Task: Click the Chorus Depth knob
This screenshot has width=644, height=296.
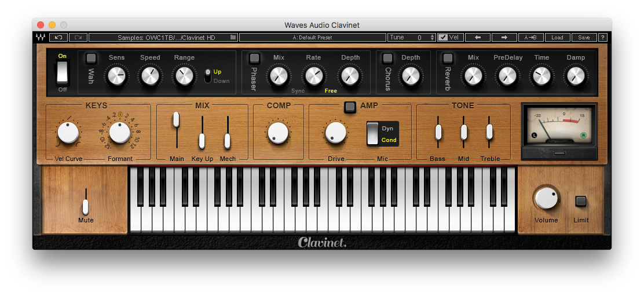Action: (411, 76)
